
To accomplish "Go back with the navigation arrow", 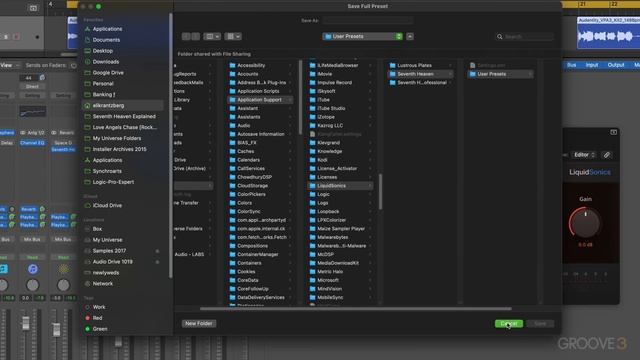I will pyautogui.click(x=186, y=37).
